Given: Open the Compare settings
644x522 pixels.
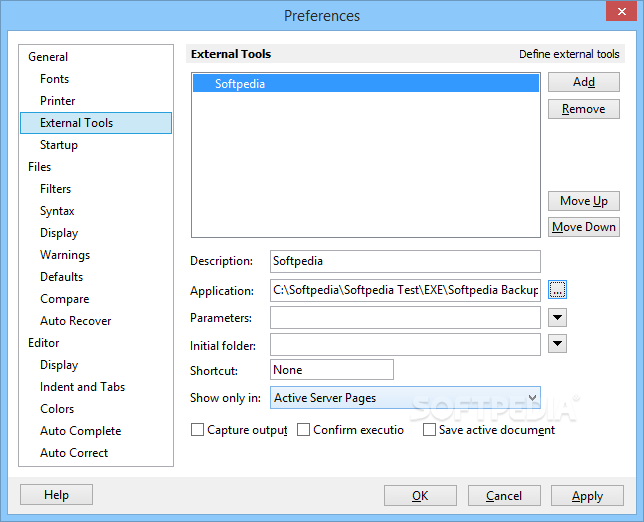Looking at the screenshot, I should (64, 299).
